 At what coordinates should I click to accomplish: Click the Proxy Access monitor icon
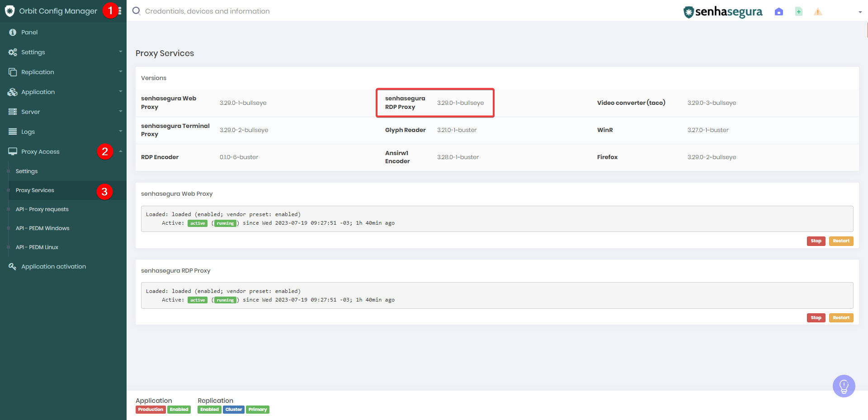point(13,151)
